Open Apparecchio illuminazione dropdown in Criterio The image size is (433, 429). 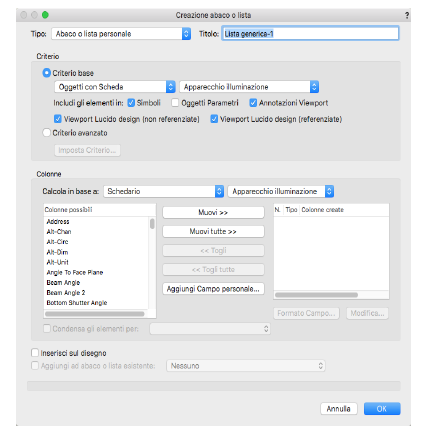[249, 87]
